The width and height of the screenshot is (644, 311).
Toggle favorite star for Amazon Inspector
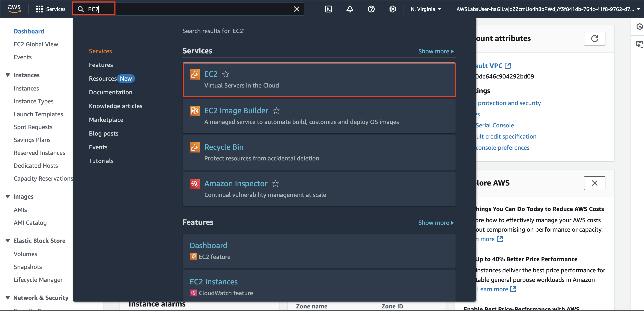pos(275,184)
